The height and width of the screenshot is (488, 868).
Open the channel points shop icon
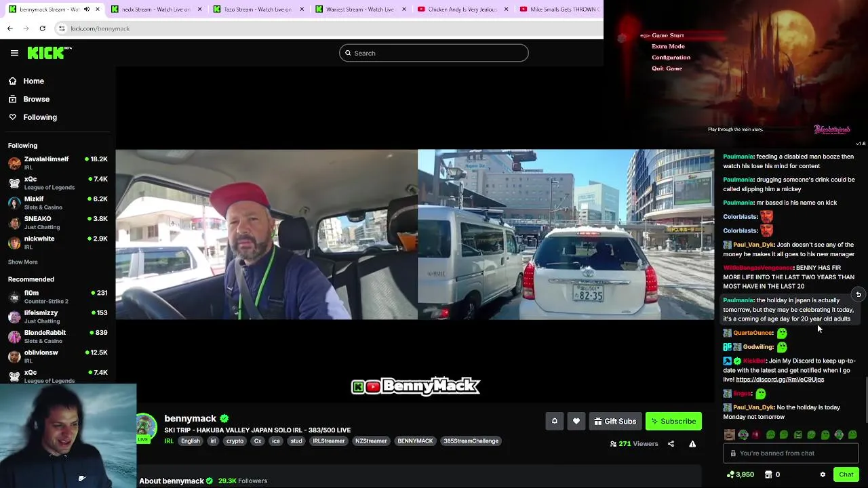(768, 474)
